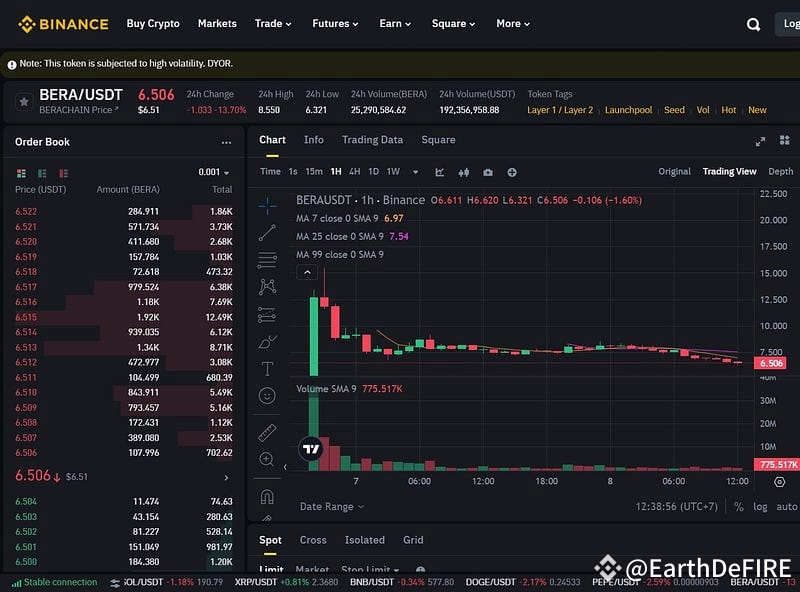This screenshot has height=592, width=800.
Task: Open order book 0.001 precision dropdown
Action: [214, 172]
